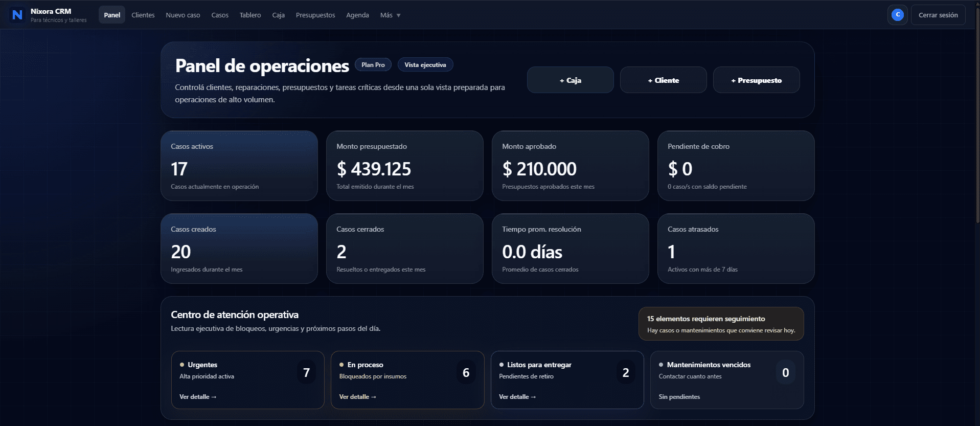The width and height of the screenshot is (980, 426).
Task: Open the user avatar C icon
Action: click(897, 15)
